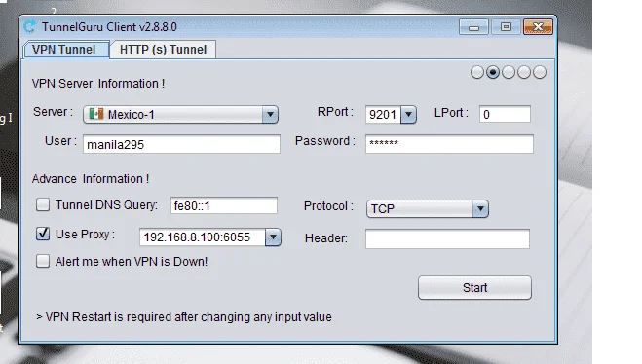Select the first radio button at top right
This screenshot has height=364, width=642.
(x=477, y=72)
